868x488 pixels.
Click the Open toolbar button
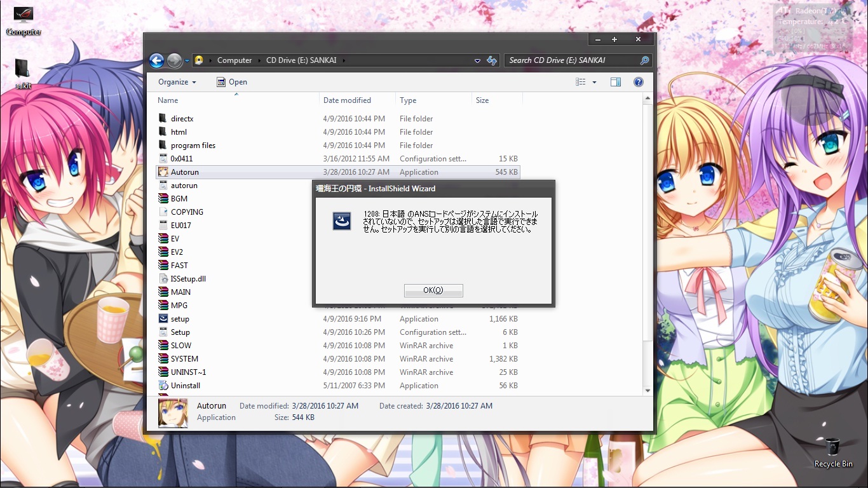[x=232, y=82]
